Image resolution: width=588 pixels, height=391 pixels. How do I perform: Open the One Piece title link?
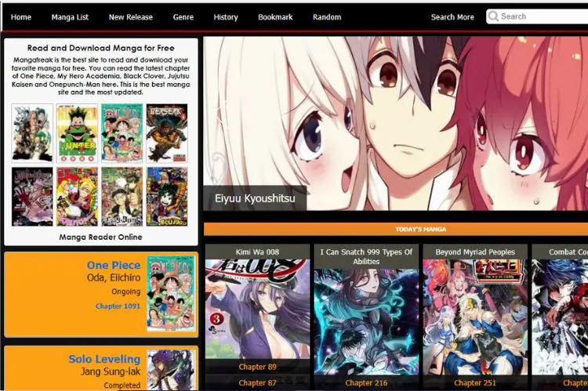(114, 266)
